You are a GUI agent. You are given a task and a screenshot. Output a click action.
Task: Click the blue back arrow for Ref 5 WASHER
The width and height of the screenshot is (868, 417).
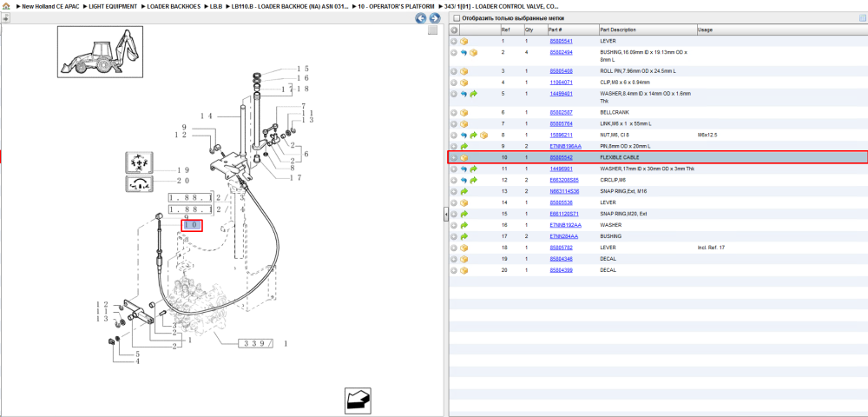464,94
